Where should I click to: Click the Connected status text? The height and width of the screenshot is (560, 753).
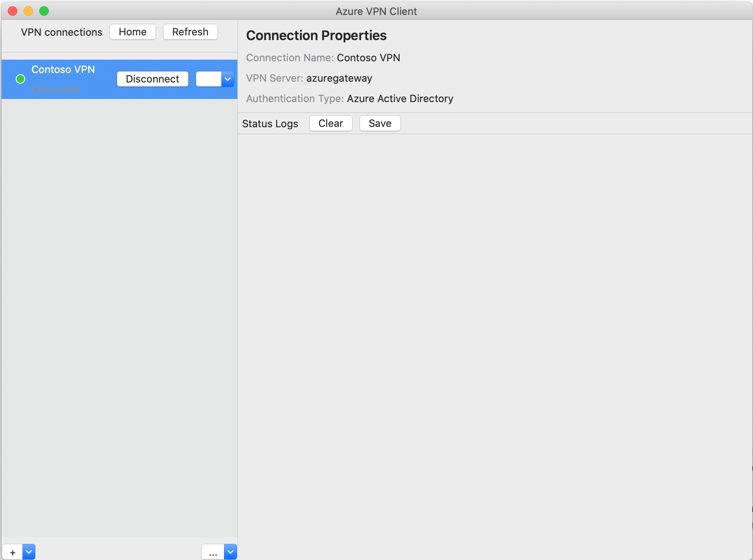(x=55, y=90)
